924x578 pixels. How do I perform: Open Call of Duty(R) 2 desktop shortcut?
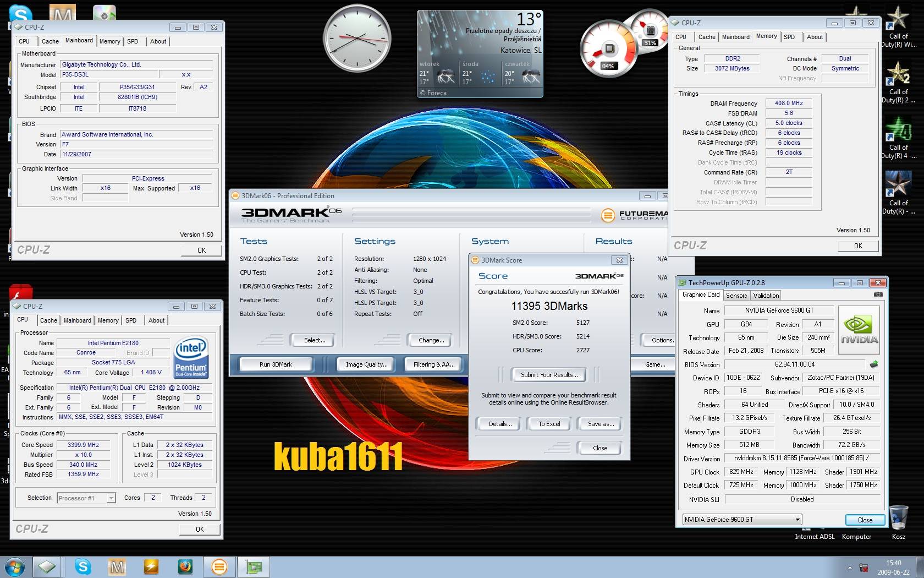tap(898, 81)
